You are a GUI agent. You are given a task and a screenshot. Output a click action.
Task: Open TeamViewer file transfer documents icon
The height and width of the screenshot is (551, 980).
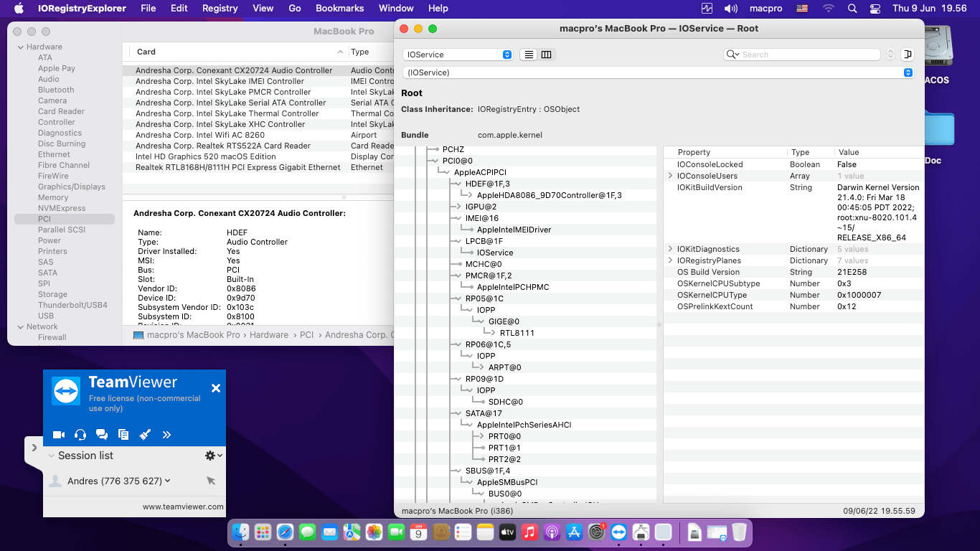123,434
